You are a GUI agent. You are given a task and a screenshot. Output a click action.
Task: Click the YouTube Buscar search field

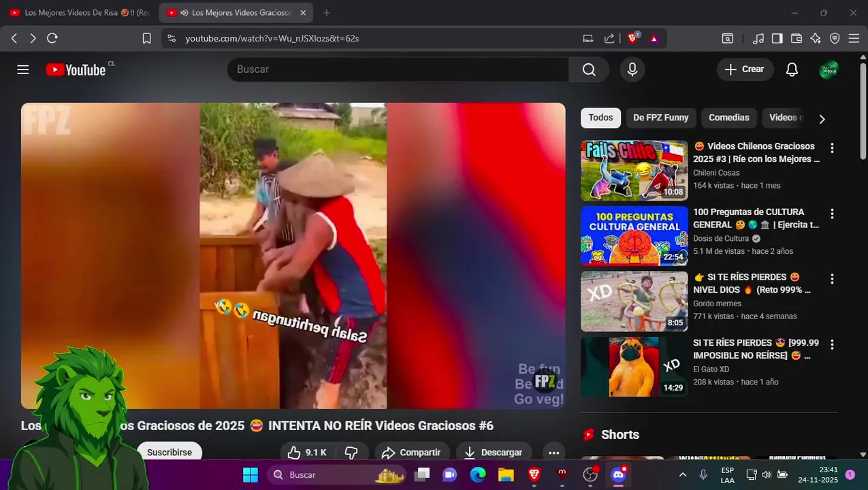(x=398, y=69)
